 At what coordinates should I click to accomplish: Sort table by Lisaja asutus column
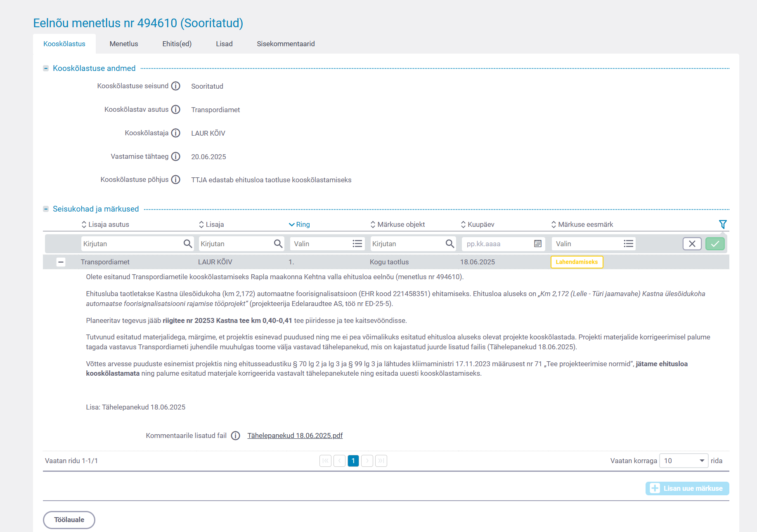point(105,224)
